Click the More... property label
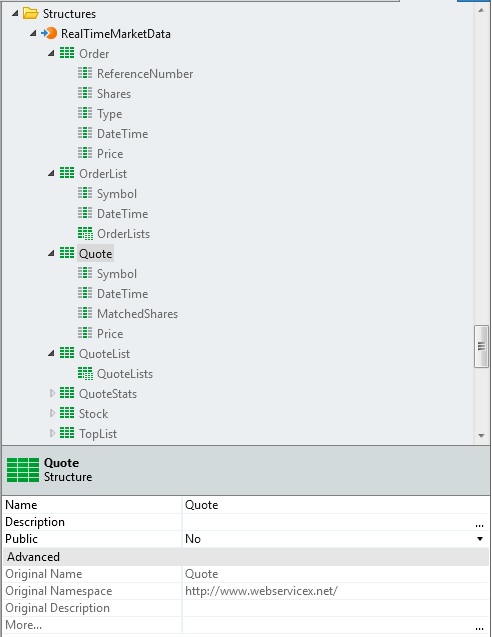This screenshot has height=637, width=492. point(23,625)
